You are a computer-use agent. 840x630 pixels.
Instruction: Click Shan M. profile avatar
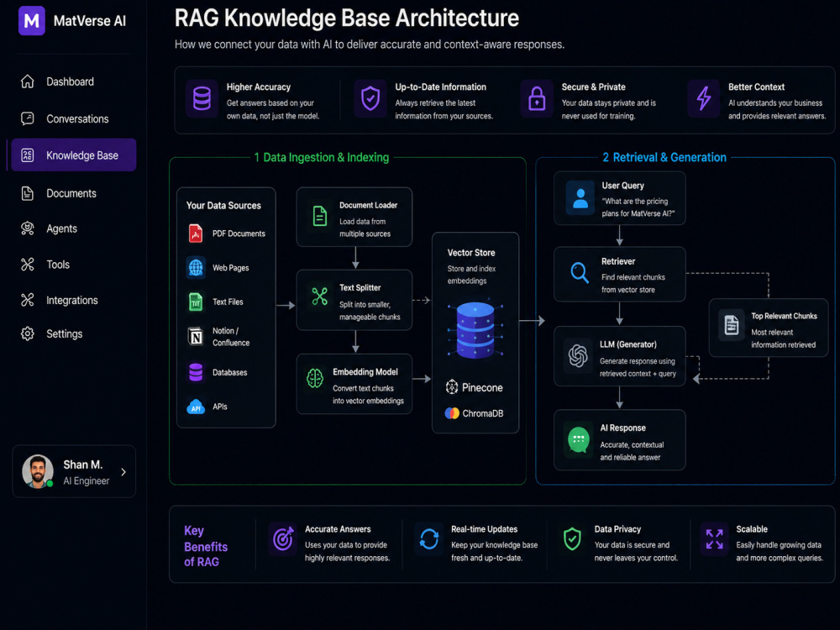tap(38, 472)
